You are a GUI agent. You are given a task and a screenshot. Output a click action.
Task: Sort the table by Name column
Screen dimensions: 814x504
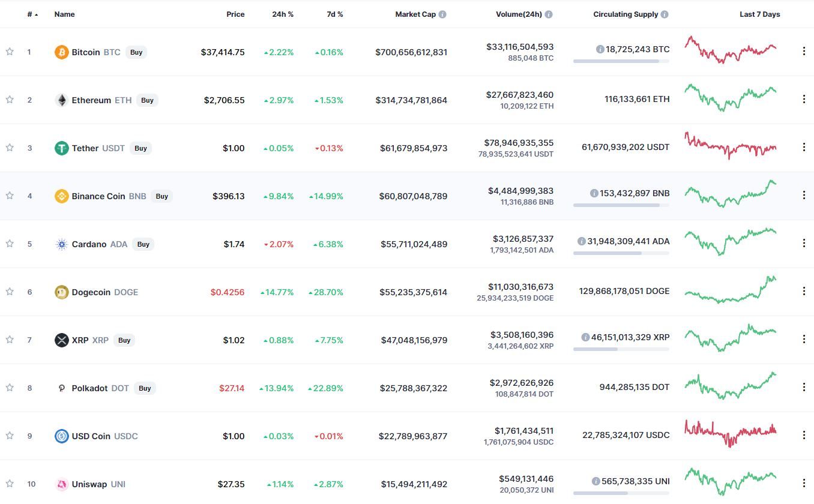click(65, 14)
